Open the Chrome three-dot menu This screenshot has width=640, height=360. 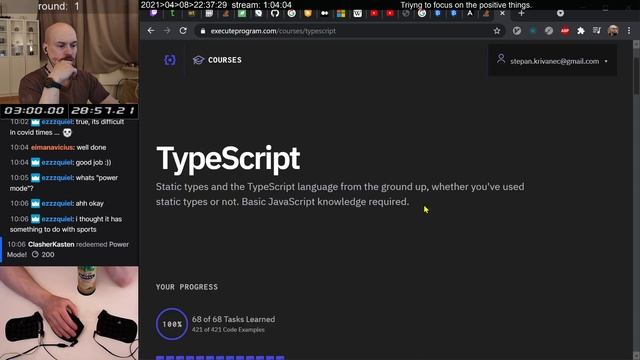[629, 31]
